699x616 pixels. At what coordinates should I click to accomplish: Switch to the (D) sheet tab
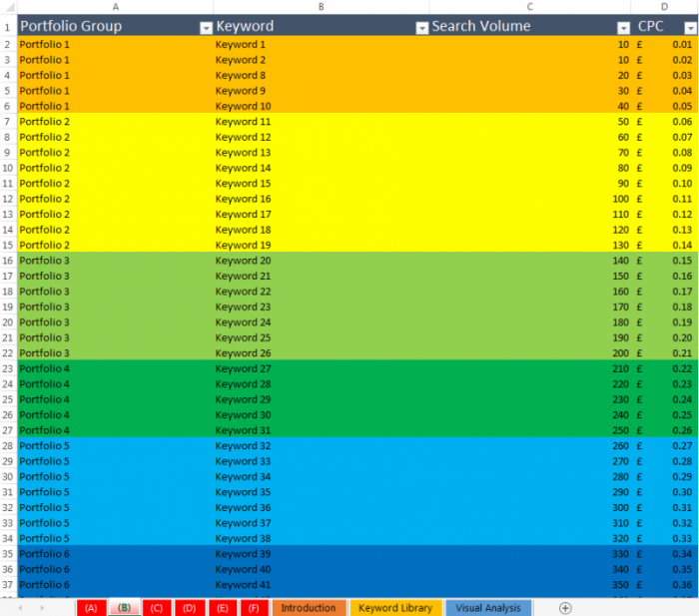[190, 608]
